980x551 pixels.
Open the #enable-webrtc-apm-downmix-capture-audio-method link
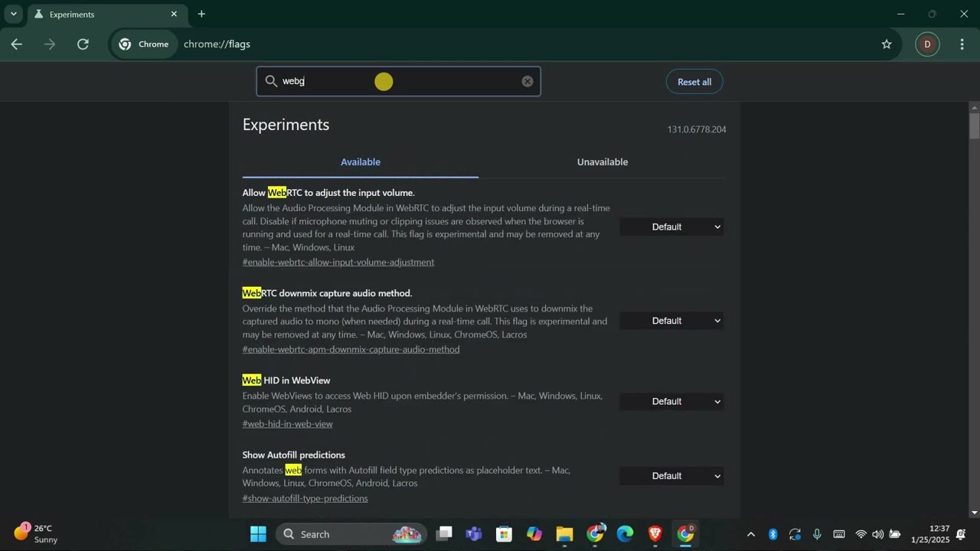(351, 350)
